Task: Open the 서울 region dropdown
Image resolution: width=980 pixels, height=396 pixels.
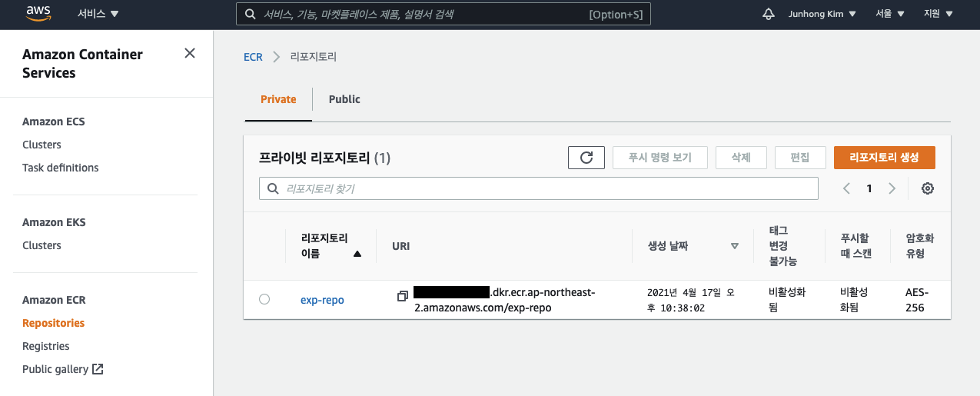Action: (890, 14)
